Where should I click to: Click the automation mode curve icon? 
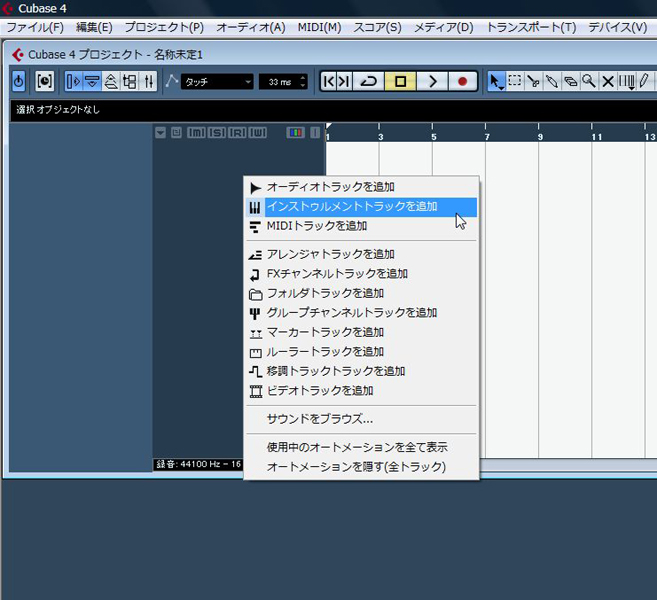click(x=171, y=80)
